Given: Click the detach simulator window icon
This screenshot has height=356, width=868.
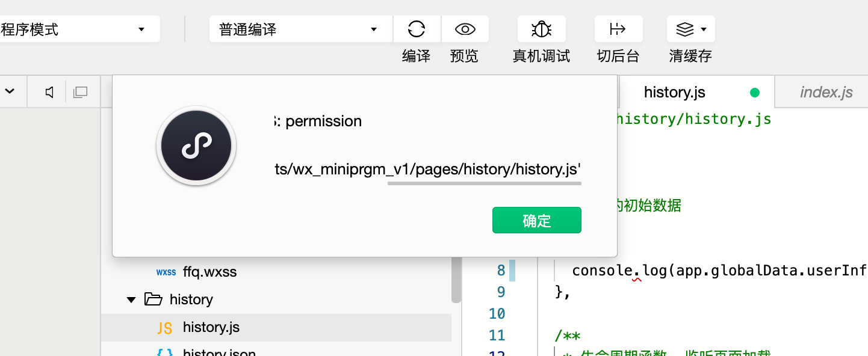Looking at the screenshot, I should 80,92.
